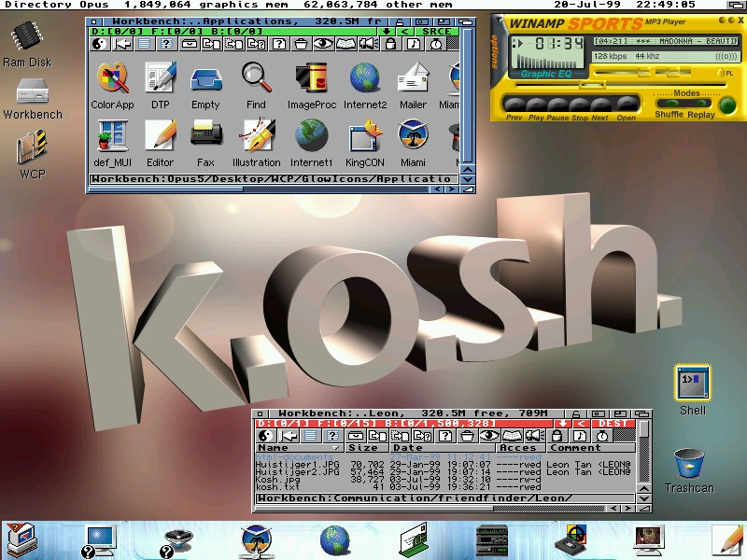The width and height of the screenshot is (747, 560).
Task: Click Name column header sort arrow
Action: 335,448
